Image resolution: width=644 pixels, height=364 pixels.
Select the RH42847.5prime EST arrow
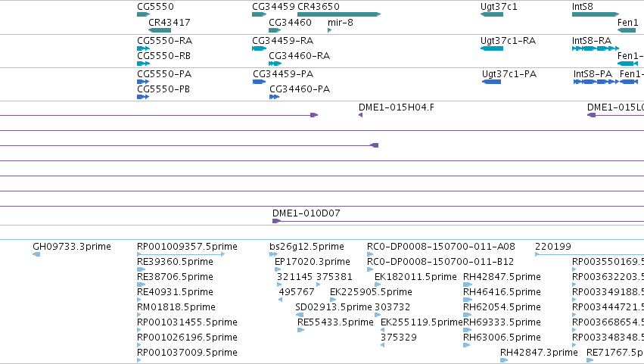pos(468,285)
